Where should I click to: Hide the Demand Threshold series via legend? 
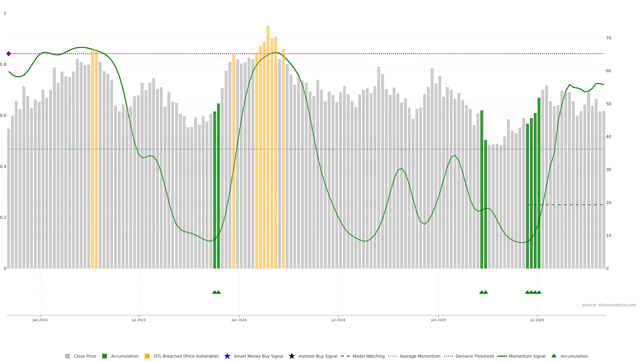point(474,356)
